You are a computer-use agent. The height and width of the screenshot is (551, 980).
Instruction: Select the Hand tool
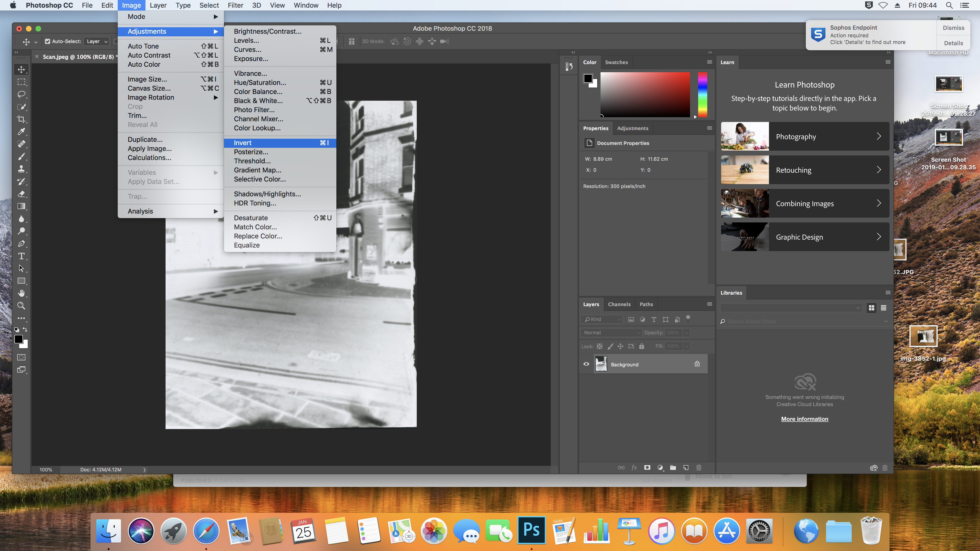pyautogui.click(x=21, y=293)
